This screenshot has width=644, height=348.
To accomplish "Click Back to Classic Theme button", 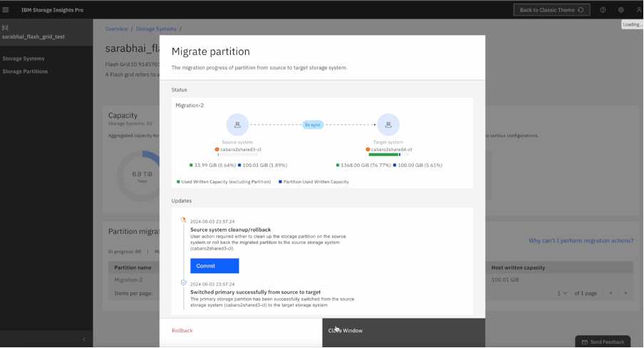I will tap(551, 10).
